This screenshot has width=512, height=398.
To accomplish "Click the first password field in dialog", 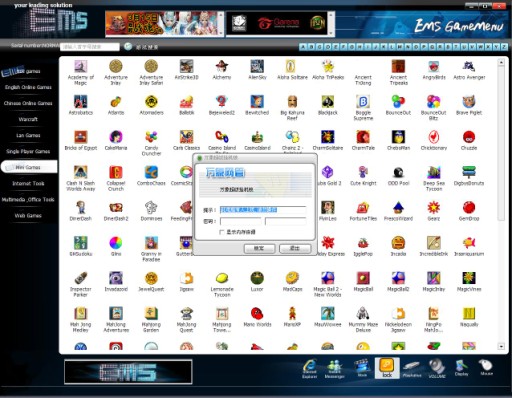I will pyautogui.click(x=241, y=221).
